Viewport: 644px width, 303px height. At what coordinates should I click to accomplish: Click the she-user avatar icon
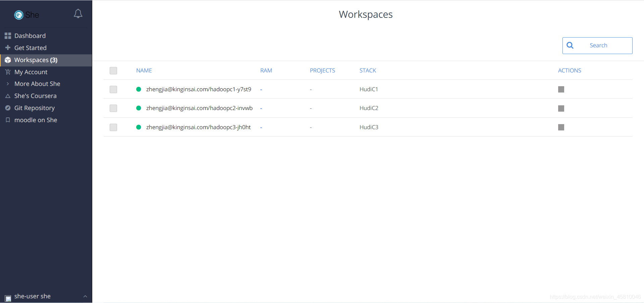tap(8, 298)
